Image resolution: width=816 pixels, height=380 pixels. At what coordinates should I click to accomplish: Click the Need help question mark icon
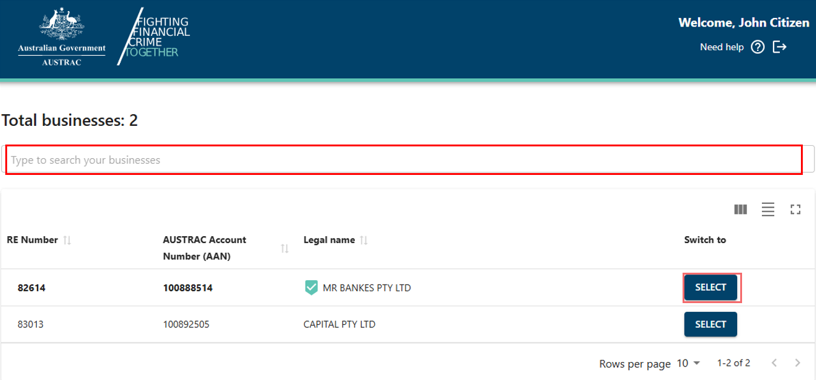pos(758,47)
